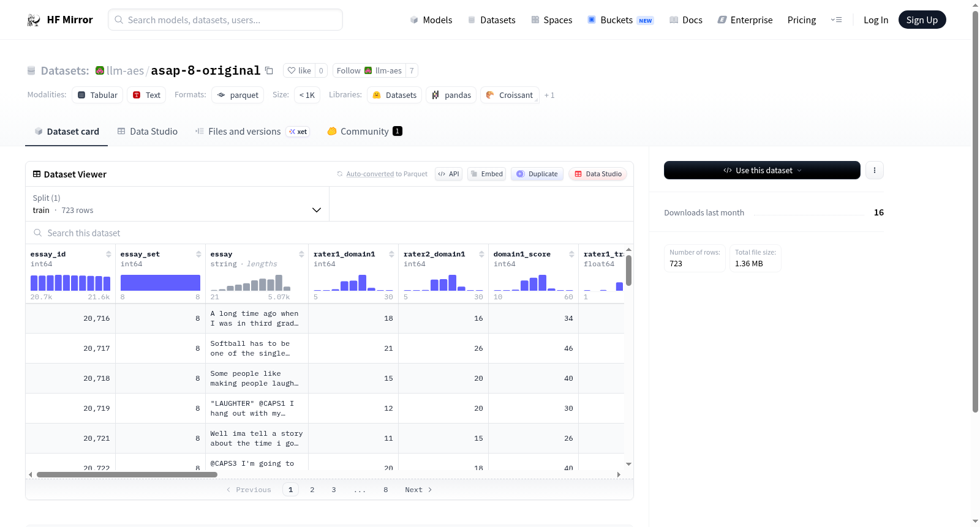Click the API button in viewer

(x=448, y=174)
